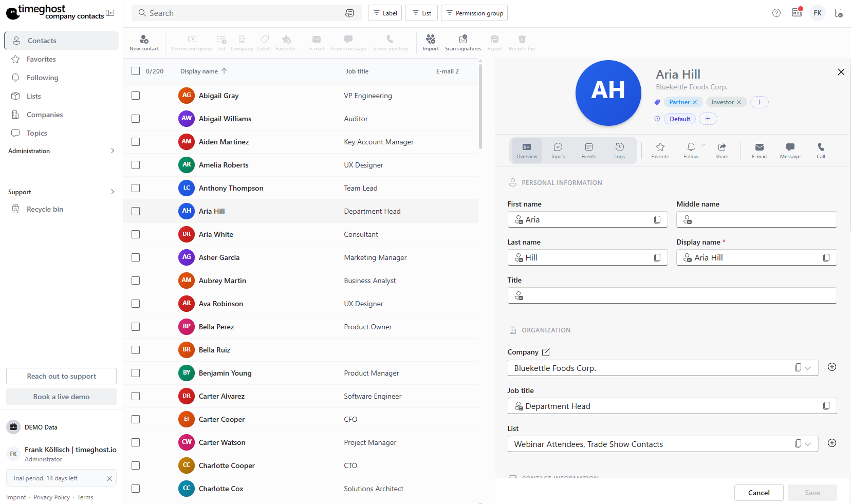Share the Aria Hill contact
The image size is (851, 504).
click(x=722, y=151)
